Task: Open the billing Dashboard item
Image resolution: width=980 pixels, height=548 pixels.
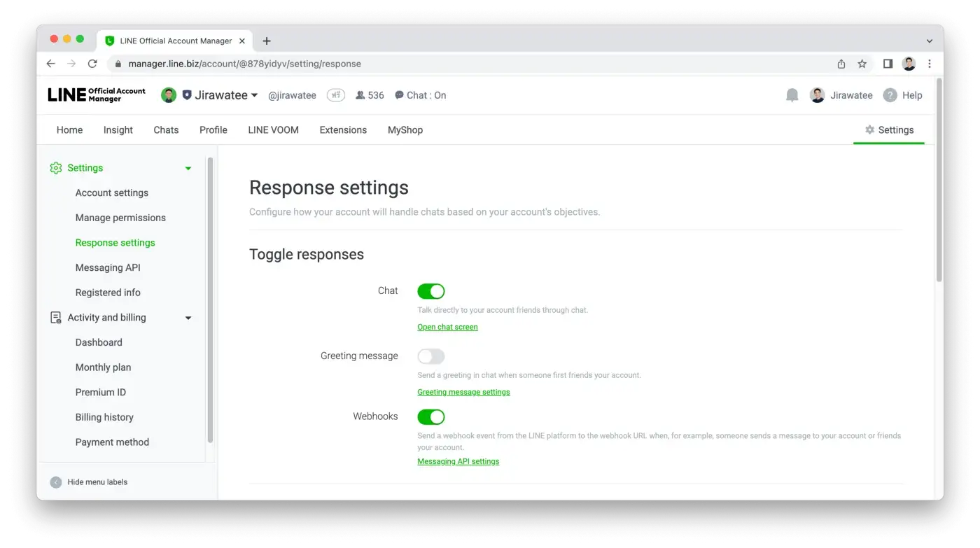Action: click(x=99, y=342)
